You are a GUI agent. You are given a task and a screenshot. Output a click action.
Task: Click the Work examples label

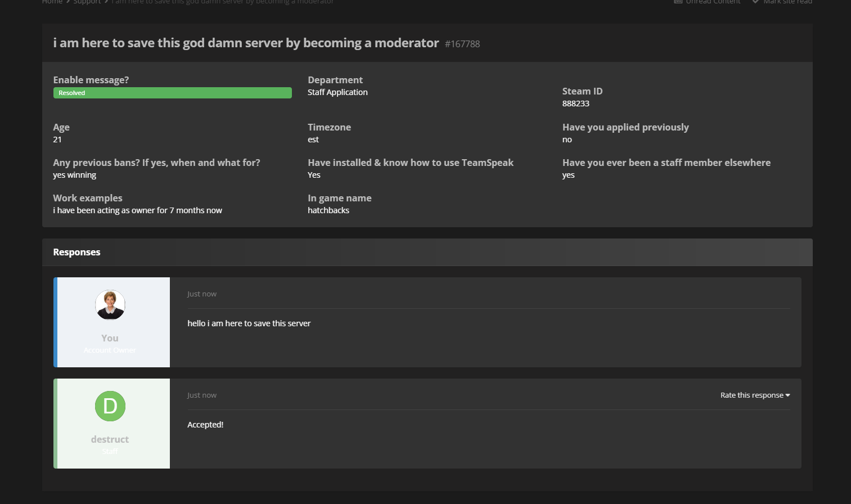click(88, 198)
